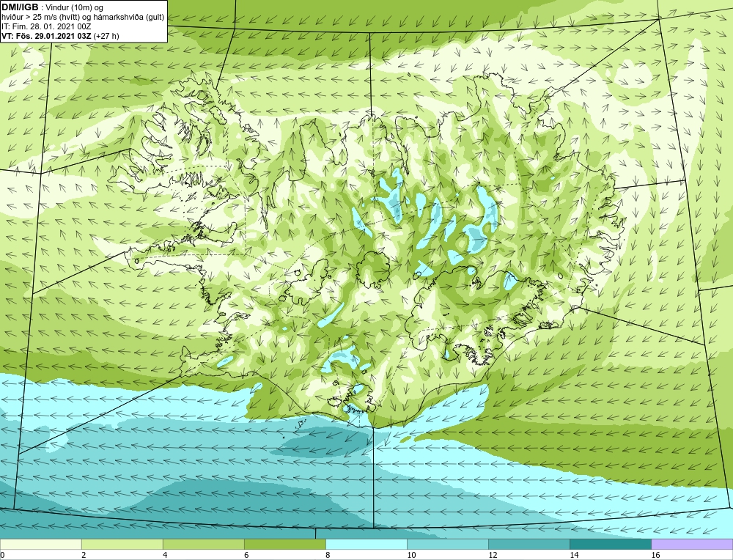The width and height of the screenshot is (733, 560).
Task: Click the 'IT: Fim. 28. 01. 2021 00Z' line
Action: [46, 26]
